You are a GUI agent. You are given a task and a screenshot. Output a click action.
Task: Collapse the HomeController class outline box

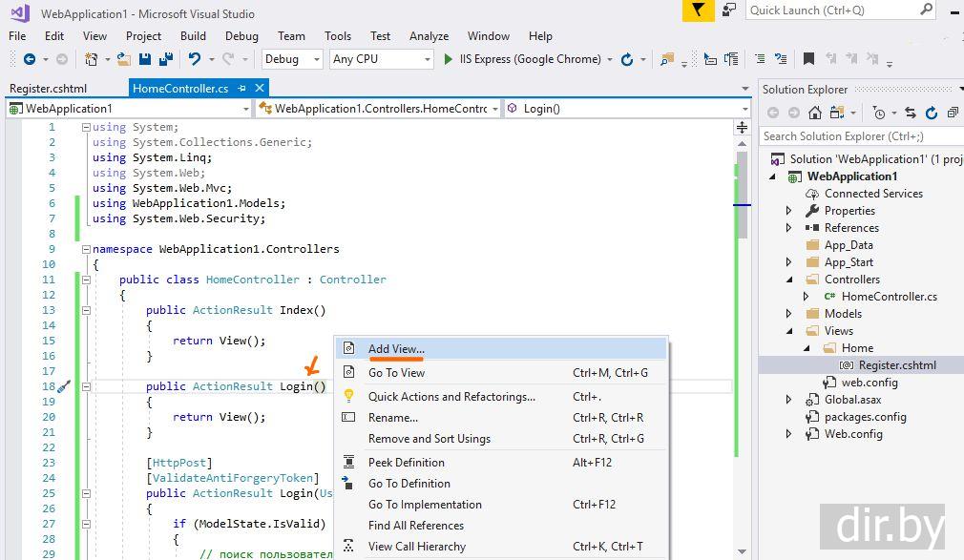click(86, 280)
